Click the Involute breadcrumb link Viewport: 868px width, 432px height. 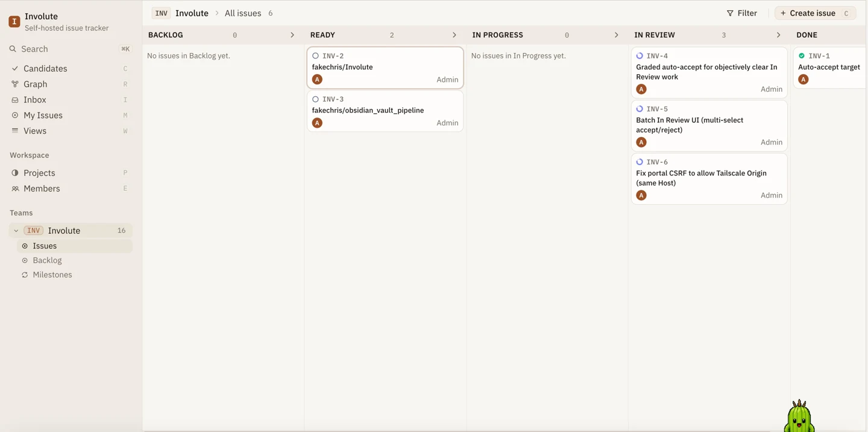click(192, 13)
